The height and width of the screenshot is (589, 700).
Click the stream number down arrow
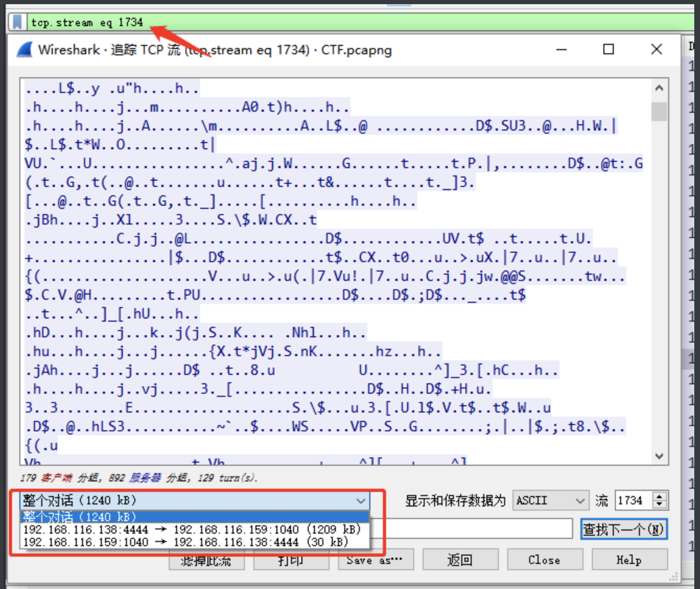tap(659, 504)
